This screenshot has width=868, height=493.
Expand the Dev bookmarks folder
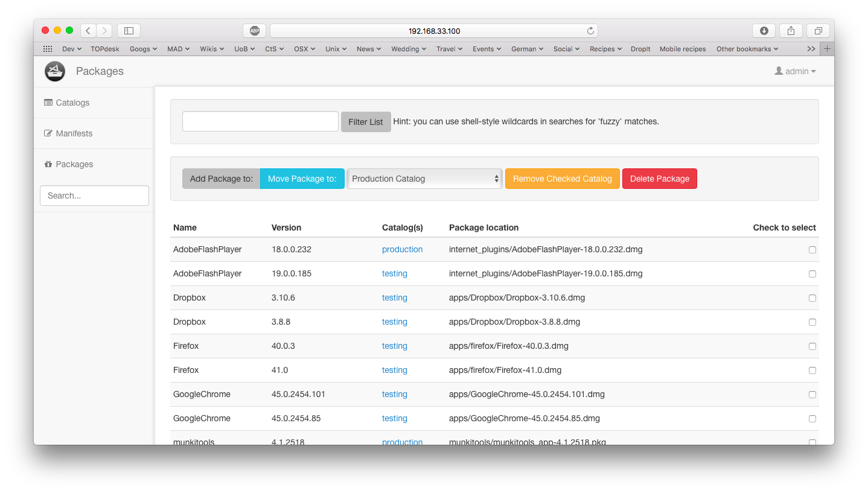click(71, 49)
